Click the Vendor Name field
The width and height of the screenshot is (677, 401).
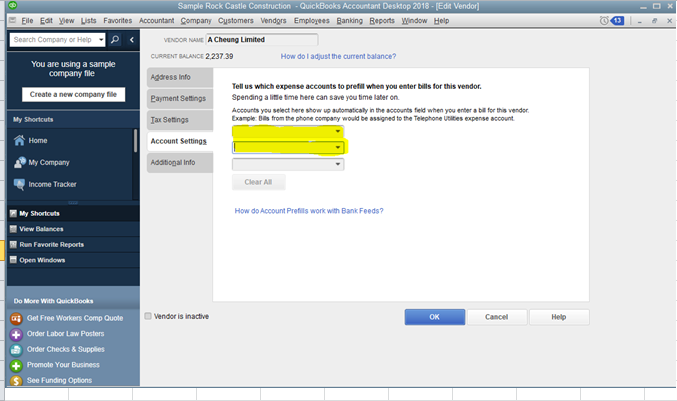point(262,40)
